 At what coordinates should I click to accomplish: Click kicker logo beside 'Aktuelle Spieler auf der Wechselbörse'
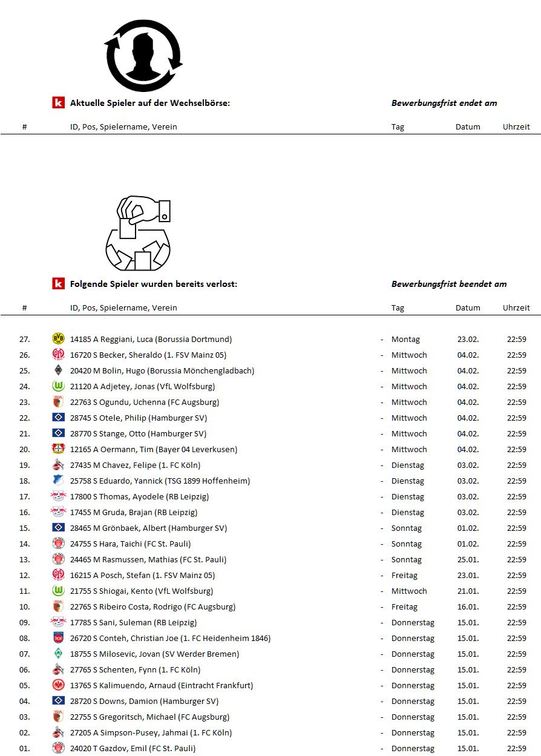pyautogui.click(x=58, y=103)
